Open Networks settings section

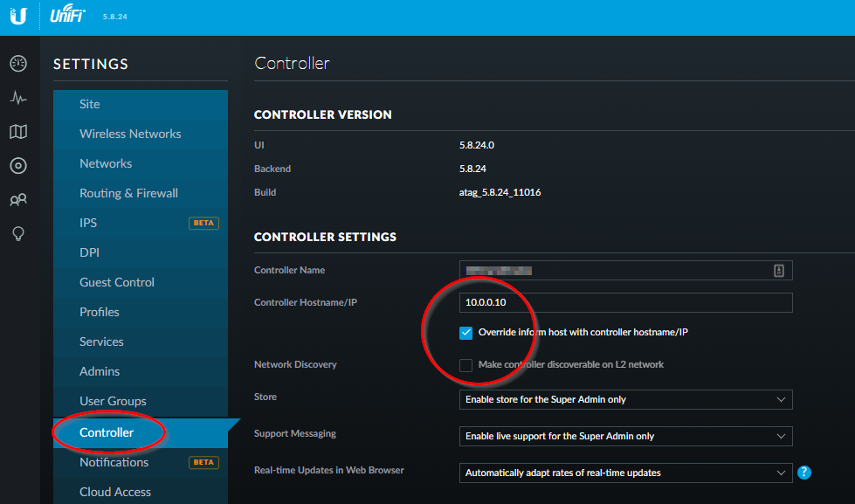[x=140, y=163]
